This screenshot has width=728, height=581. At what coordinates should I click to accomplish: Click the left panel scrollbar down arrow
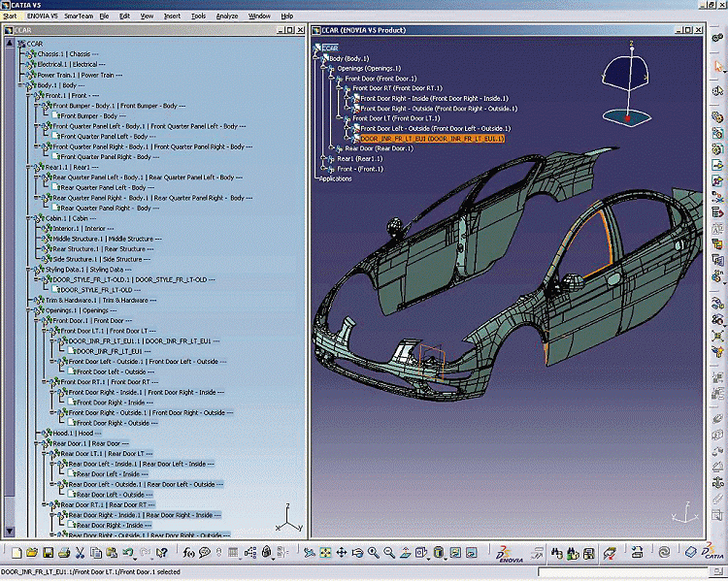[x=10, y=531]
